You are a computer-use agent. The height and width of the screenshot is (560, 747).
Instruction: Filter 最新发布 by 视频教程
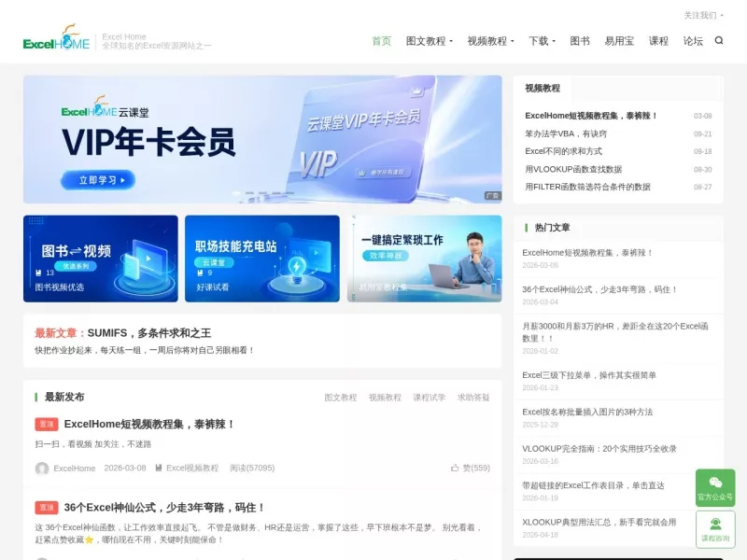coord(385,398)
